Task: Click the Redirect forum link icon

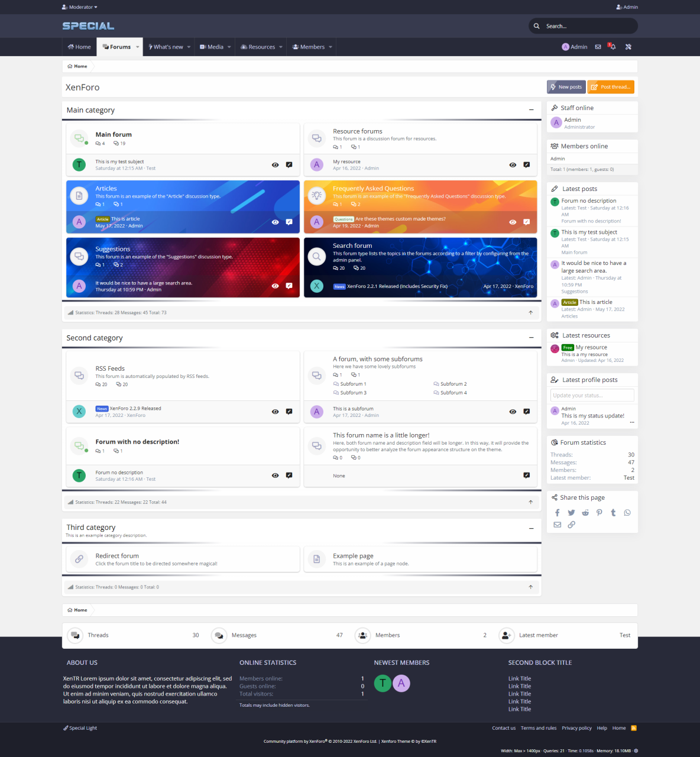Action: pyautogui.click(x=79, y=559)
